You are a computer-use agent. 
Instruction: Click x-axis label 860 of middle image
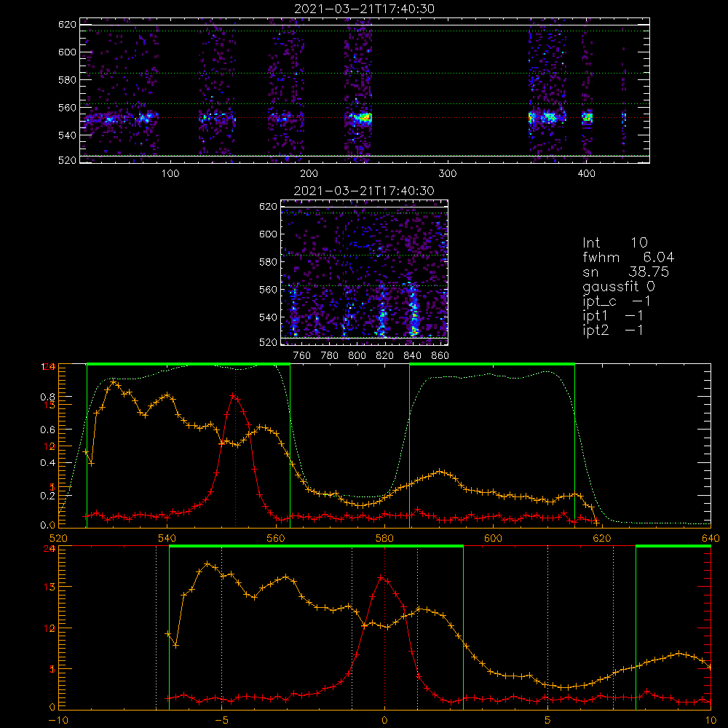pos(440,356)
